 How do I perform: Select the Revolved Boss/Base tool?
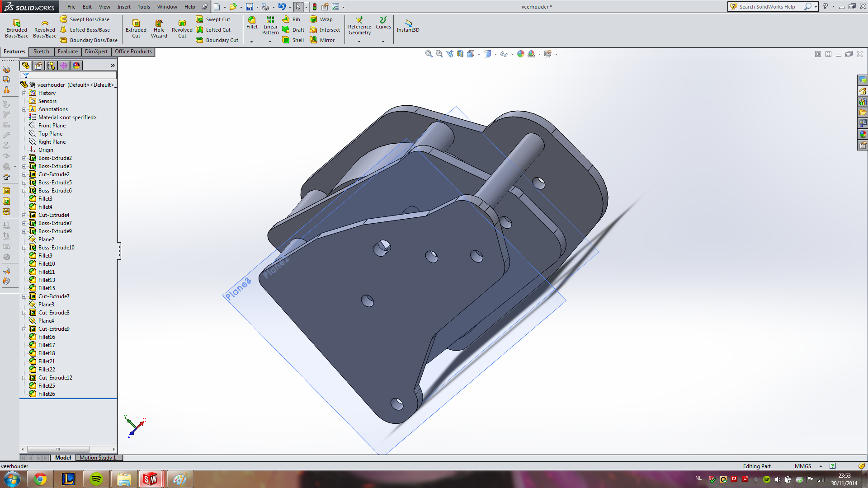click(45, 29)
